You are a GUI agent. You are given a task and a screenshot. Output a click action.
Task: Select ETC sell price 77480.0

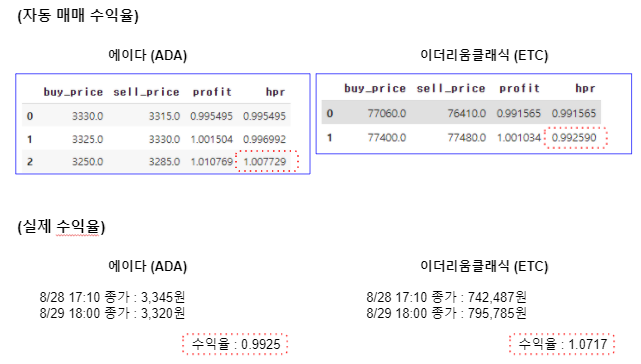tap(466, 137)
